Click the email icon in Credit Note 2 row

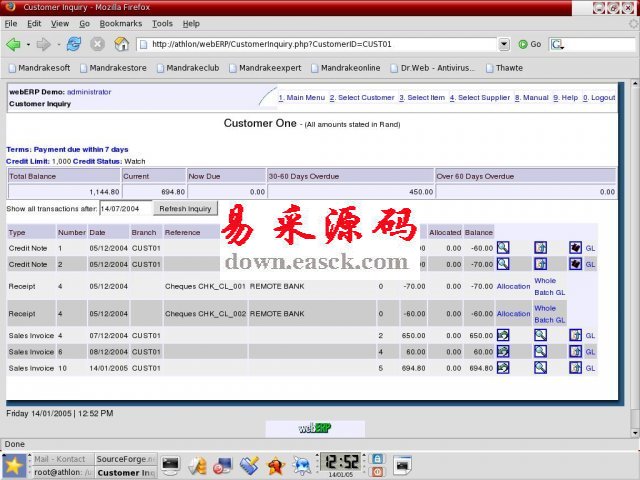(x=540, y=264)
